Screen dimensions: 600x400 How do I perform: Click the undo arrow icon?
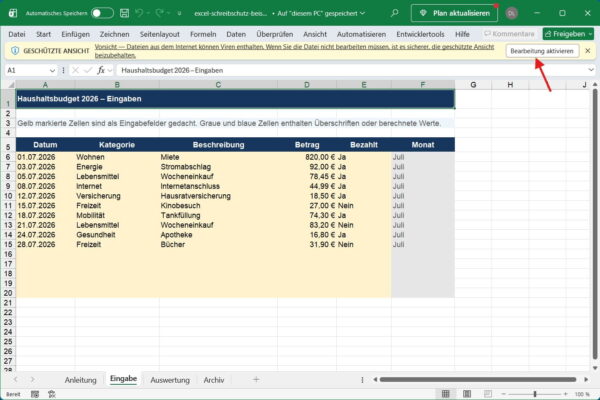pos(139,13)
